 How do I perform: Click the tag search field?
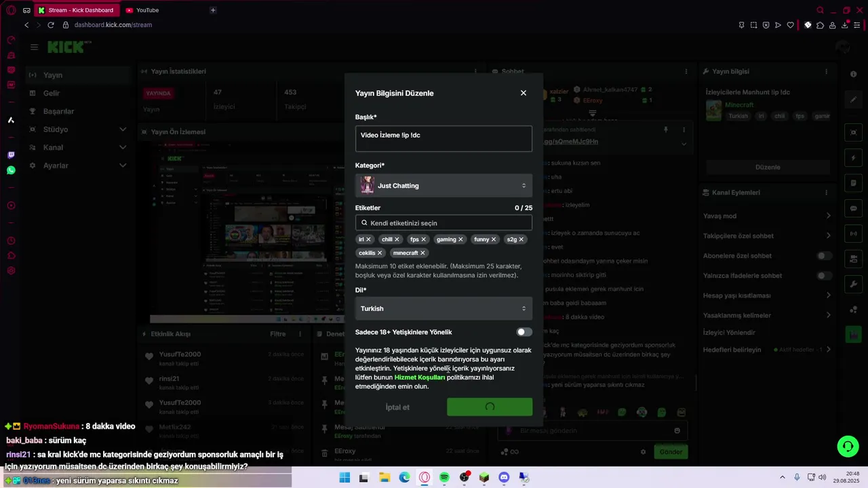pyautogui.click(x=443, y=223)
